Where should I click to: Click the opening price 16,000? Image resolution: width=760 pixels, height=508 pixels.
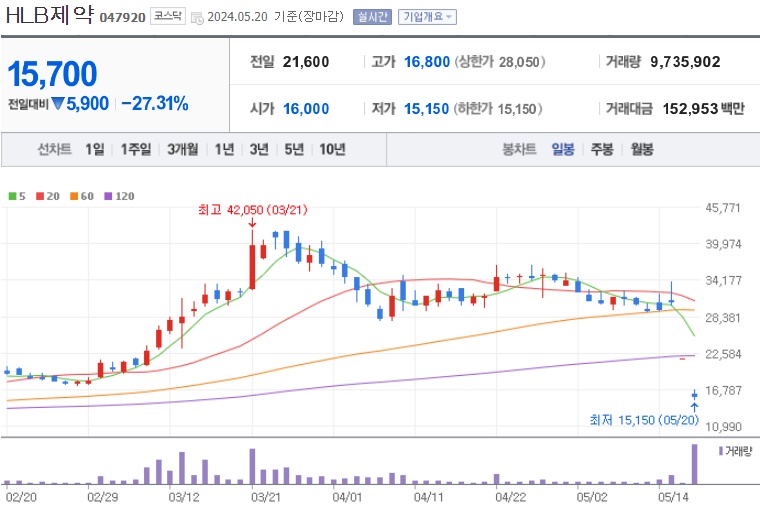tap(306, 109)
